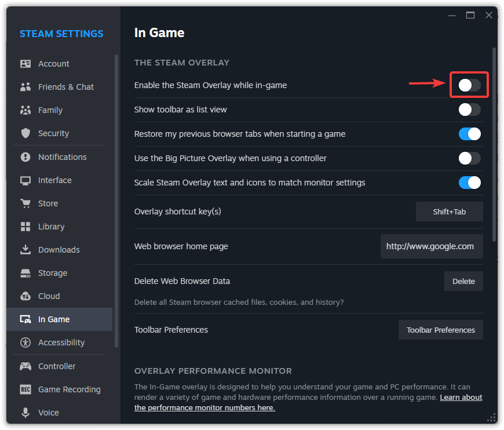The image size is (504, 430).
Task: Enable the Steam Overlay while in-game
Action: 469,85
